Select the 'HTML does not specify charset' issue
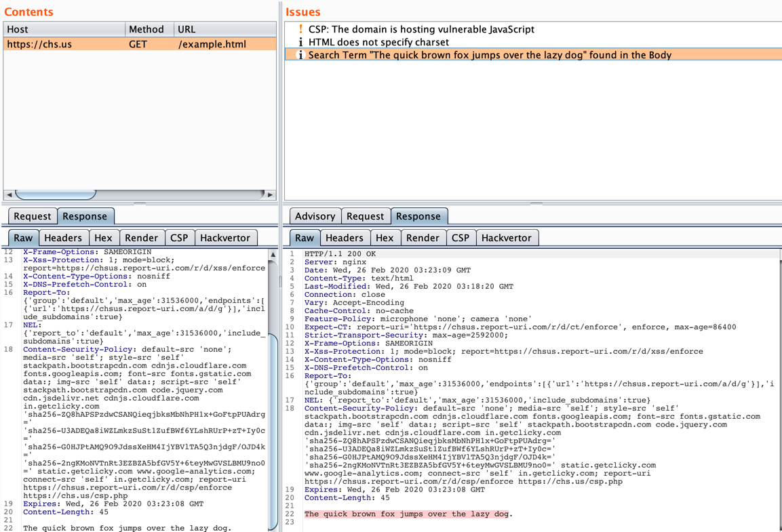Screen dimensions: 782x532 (378, 42)
